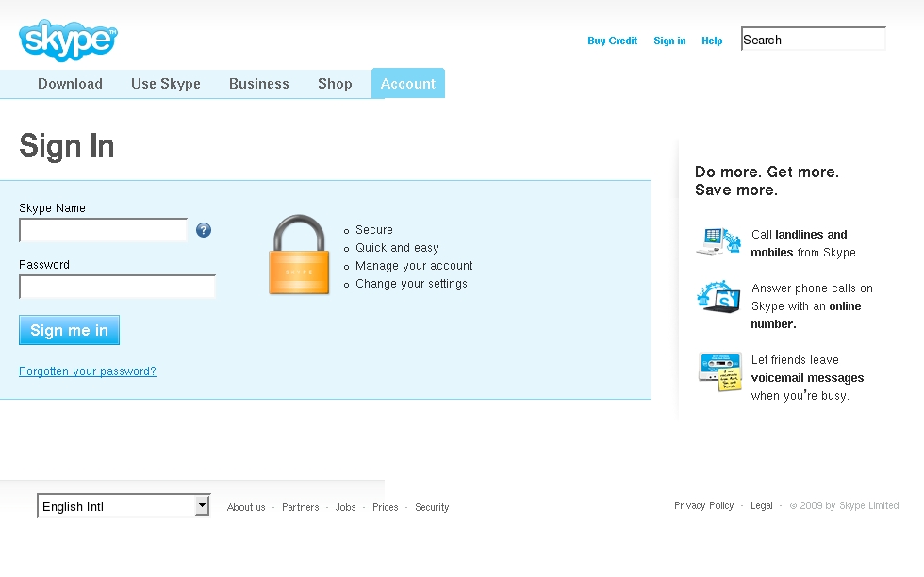Click the Sign In page heading
Screen dimensions: 924x577
[x=67, y=145]
